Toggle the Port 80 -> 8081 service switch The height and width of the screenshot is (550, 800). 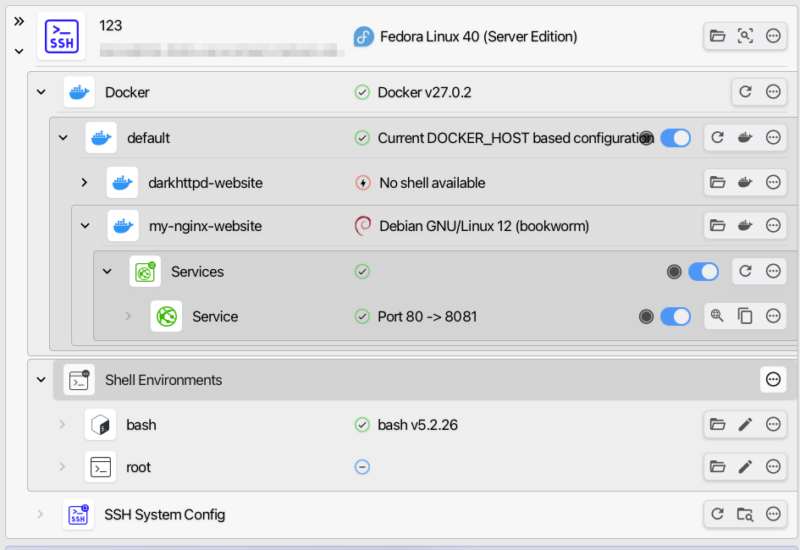[x=675, y=316]
